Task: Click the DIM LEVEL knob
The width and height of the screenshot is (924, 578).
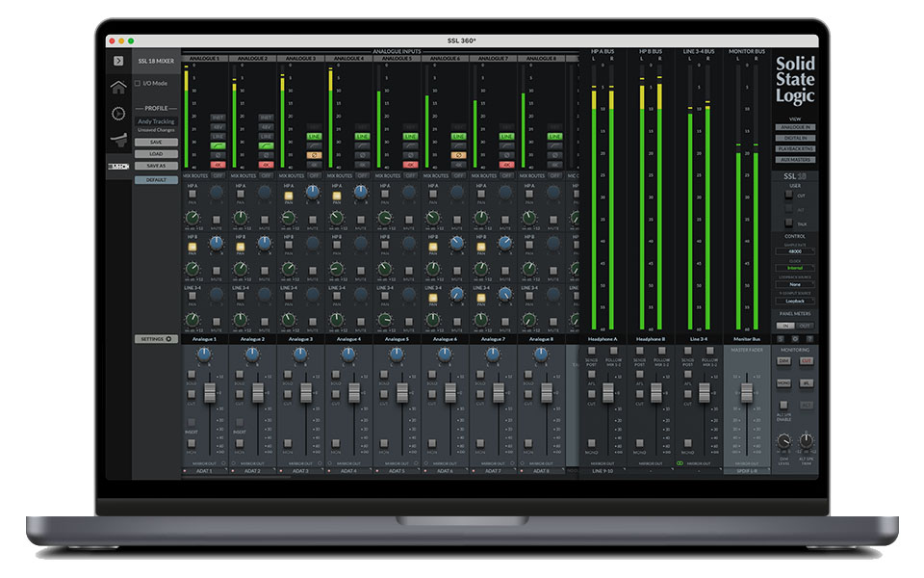Action: [x=783, y=441]
